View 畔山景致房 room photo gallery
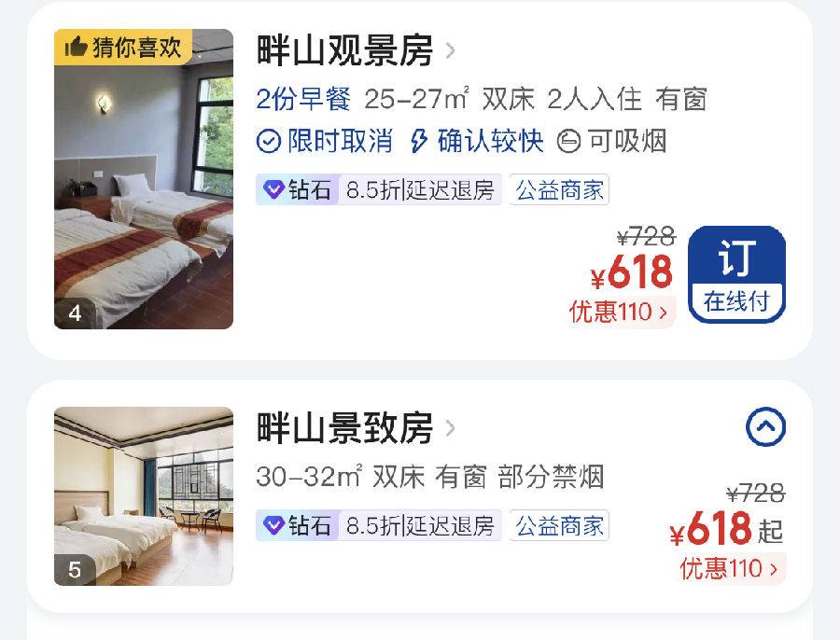 [144, 496]
